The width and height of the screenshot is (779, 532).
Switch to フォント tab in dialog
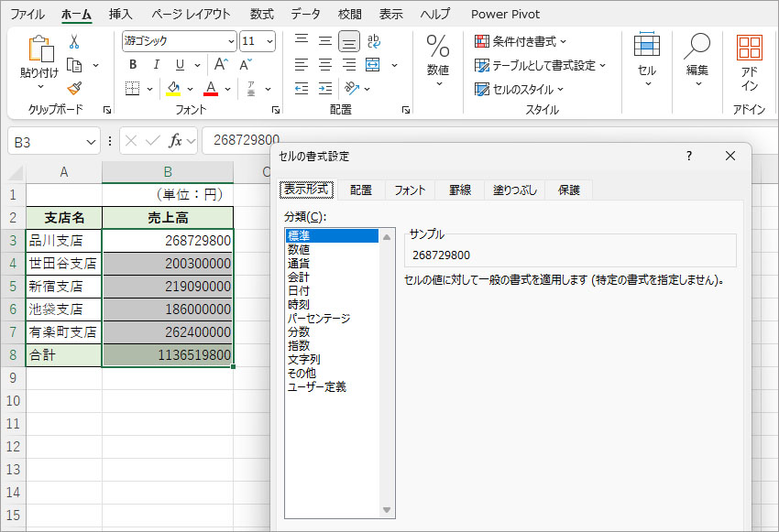pos(410,190)
